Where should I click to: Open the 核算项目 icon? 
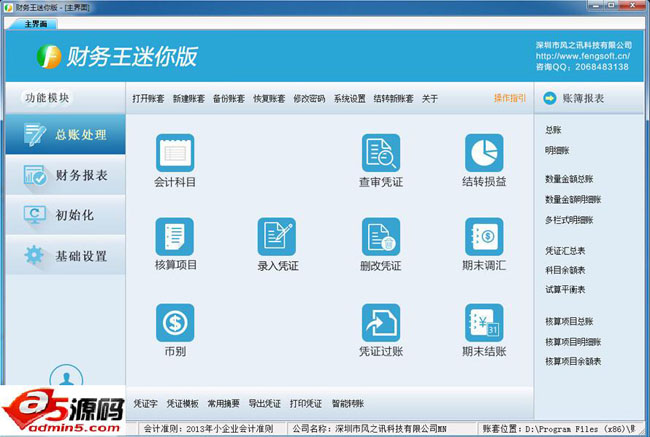(x=175, y=237)
